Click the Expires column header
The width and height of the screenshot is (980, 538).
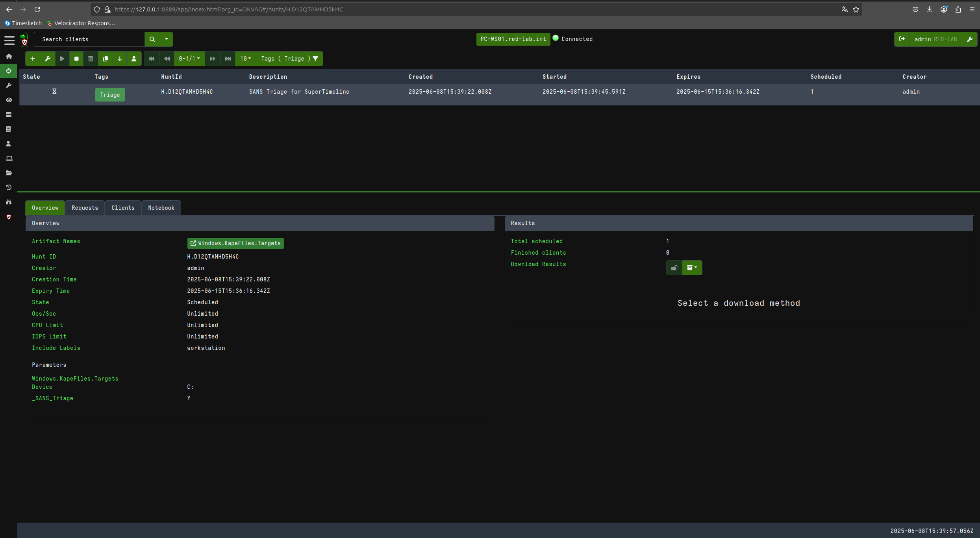pos(688,77)
